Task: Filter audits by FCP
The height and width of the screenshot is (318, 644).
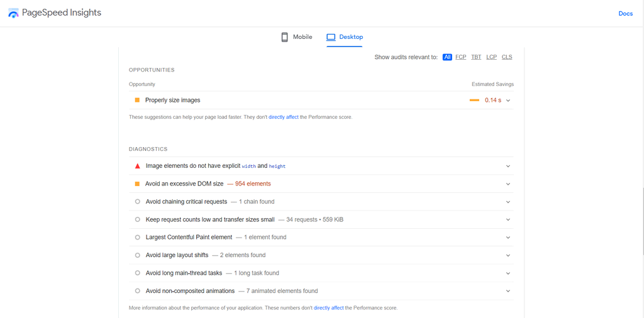Action: pos(461,57)
